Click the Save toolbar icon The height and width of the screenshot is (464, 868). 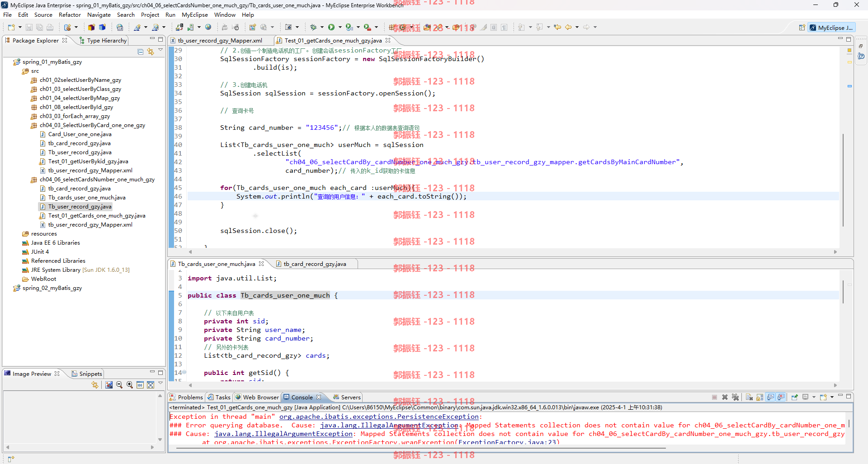point(29,28)
